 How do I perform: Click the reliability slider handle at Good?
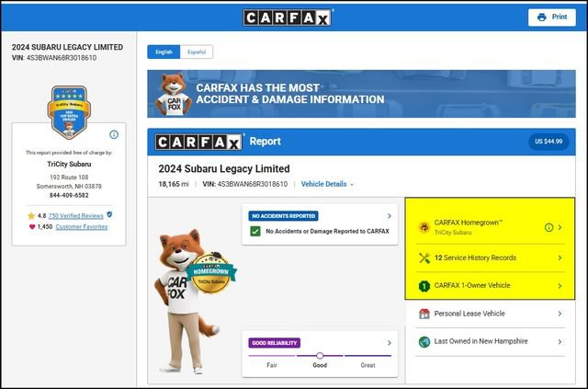click(x=320, y=356)
